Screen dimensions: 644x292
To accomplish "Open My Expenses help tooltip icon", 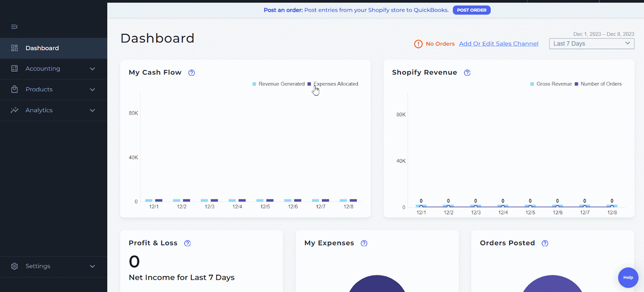I will click(x=364, y=243).
